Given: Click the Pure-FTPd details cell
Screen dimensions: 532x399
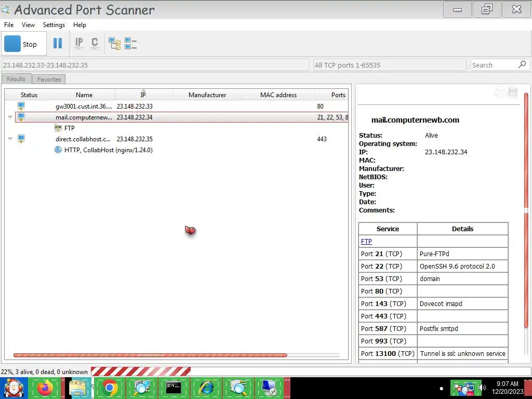Looking at the screenshot, I should click(463, 254).
